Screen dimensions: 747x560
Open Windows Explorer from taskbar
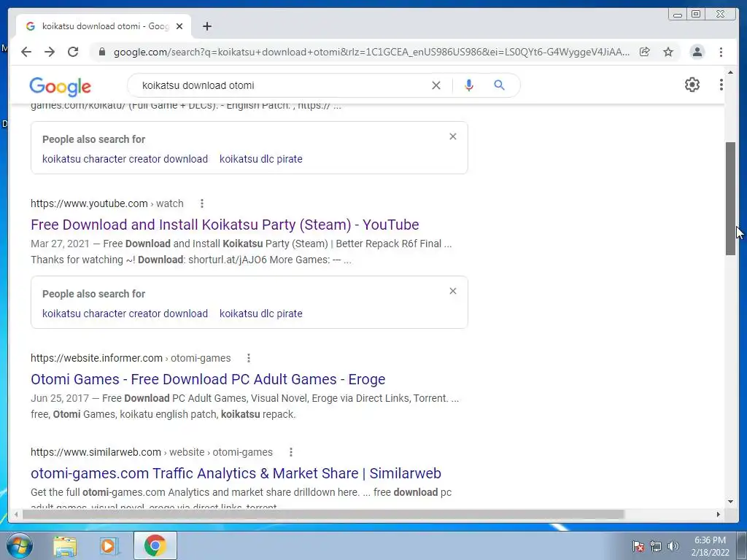point(65,546)
